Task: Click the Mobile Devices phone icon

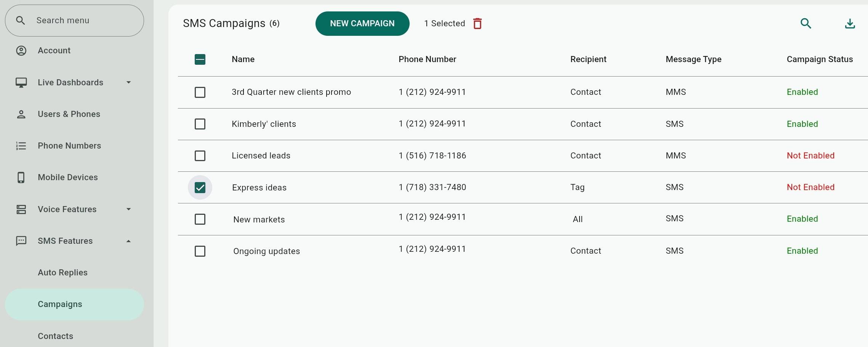Action: [21, 177]
